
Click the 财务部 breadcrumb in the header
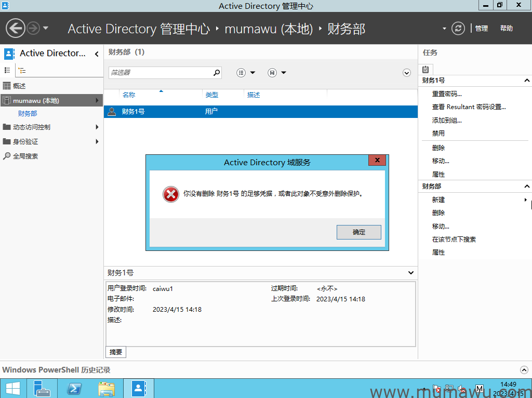click(x=346, y=29)
